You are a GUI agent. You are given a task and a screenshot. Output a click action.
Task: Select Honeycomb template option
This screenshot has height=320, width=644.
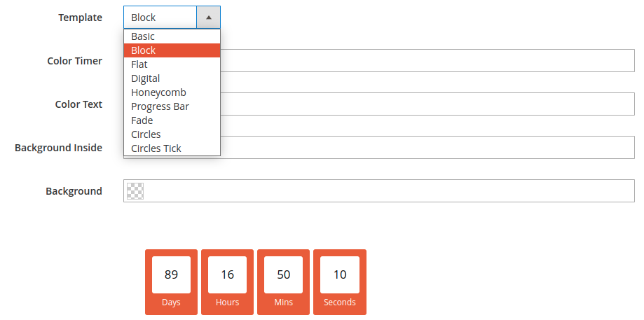[172, 92]
